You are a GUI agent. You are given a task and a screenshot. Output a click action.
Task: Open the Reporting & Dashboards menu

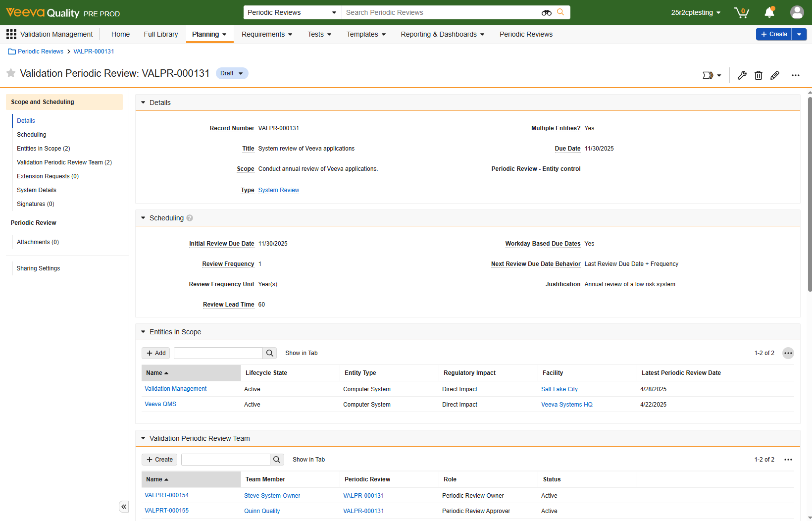click(443, 34)
